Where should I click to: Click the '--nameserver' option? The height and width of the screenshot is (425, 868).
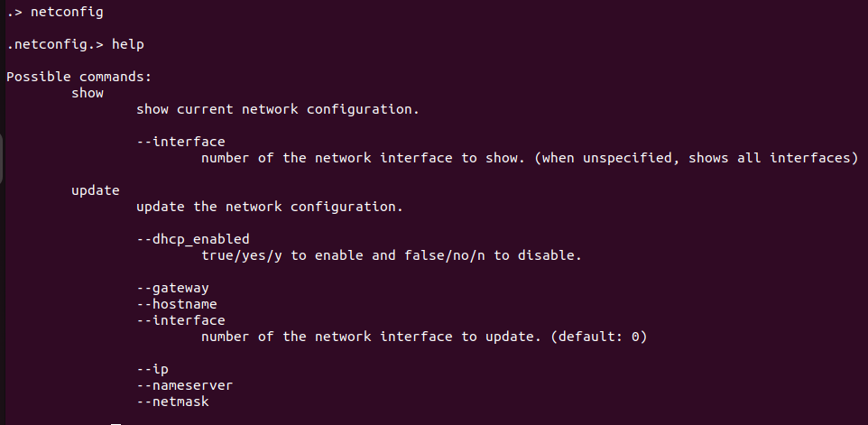coord(185,385)
